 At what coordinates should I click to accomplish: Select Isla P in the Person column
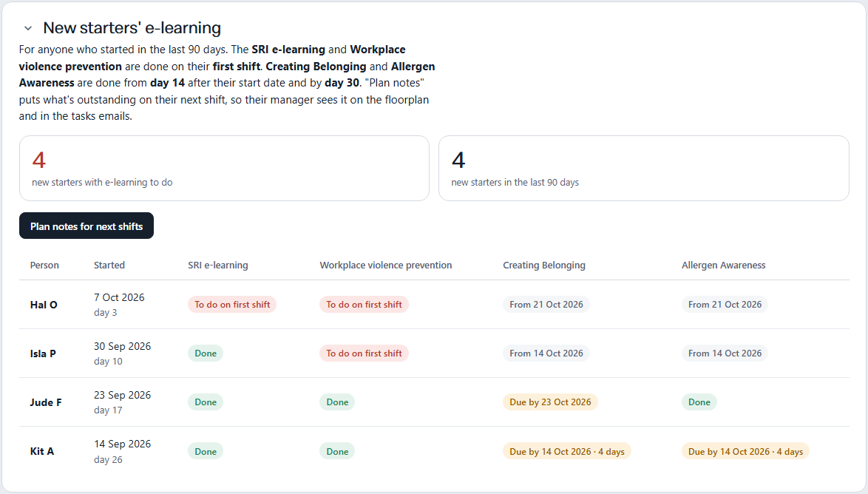43,353
